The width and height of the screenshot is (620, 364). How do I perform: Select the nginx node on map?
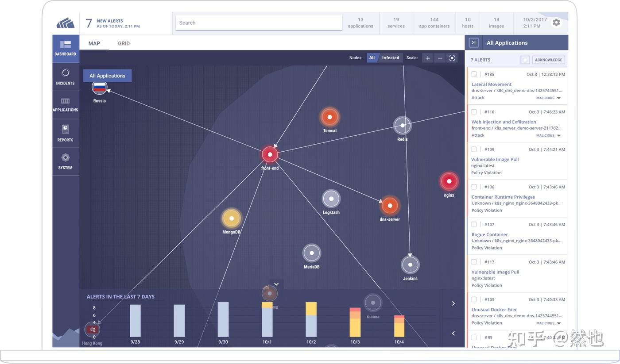(x=449, y=181)
